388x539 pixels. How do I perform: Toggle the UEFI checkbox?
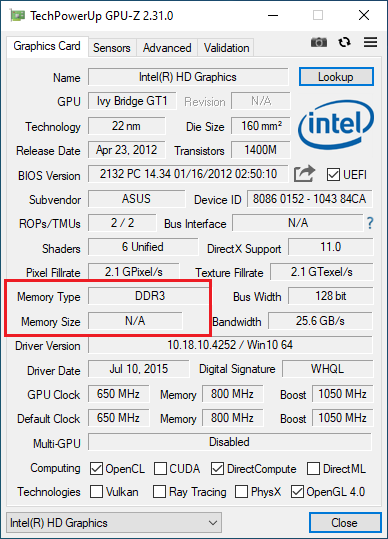[x=333, y=175]
